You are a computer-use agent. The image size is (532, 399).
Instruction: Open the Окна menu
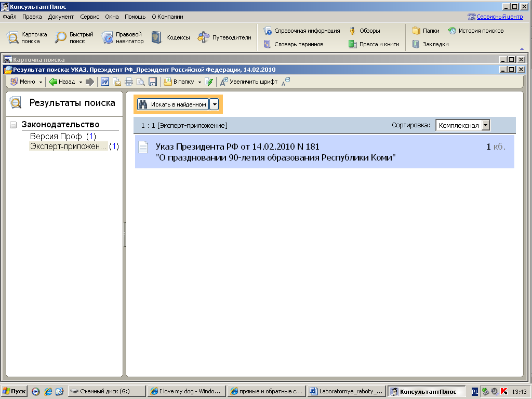112,17
